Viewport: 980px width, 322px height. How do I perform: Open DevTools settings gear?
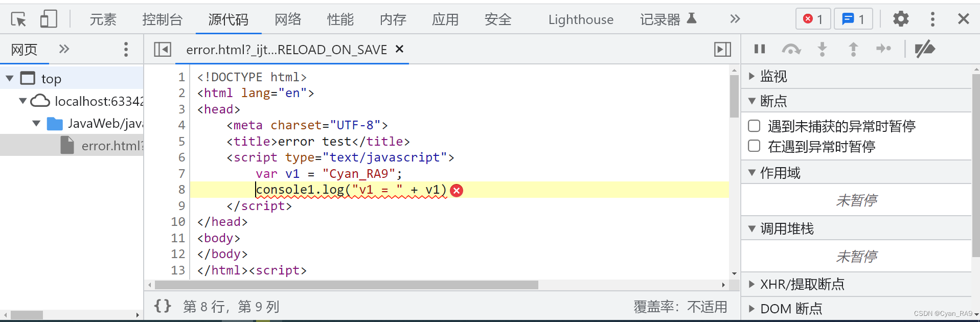click(901, 18)
